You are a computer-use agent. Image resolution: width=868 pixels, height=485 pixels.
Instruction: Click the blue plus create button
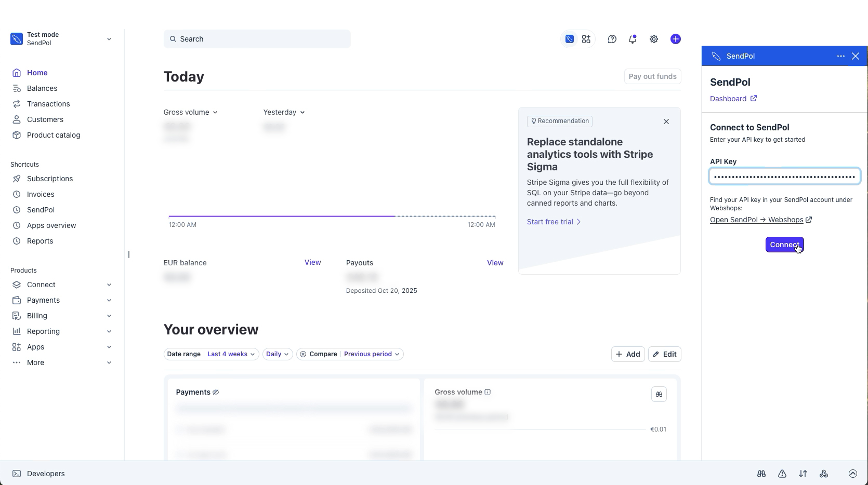(676, 39)
